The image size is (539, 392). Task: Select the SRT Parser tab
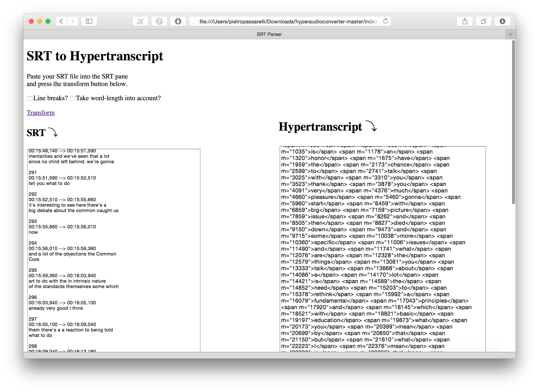point(269,34)
